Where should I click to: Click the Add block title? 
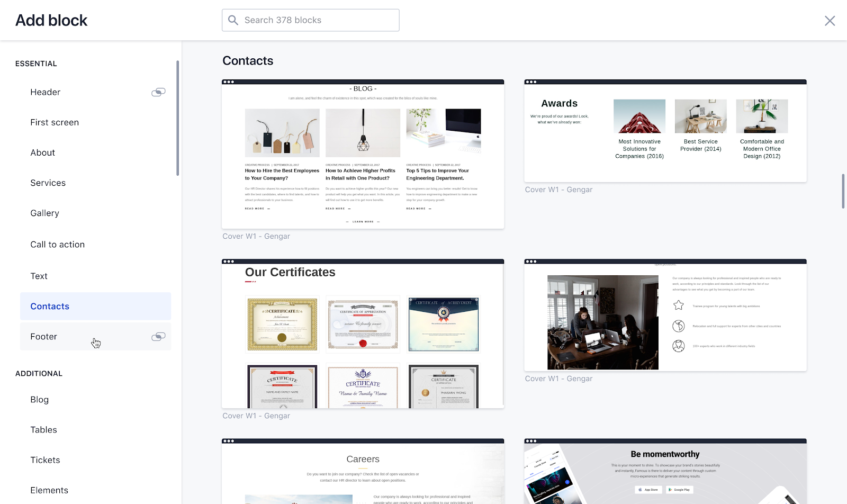coord(51,20)
